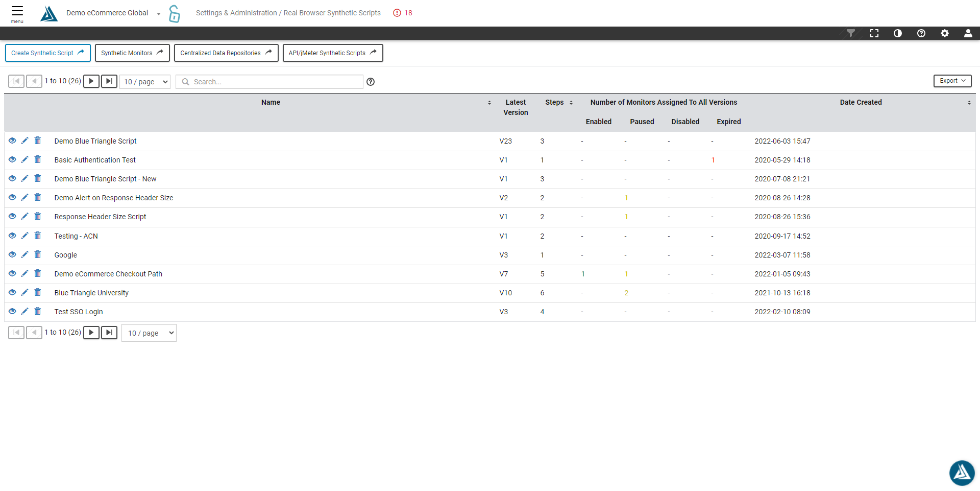Click the alert count warning icon
The height and width of the screenshot is (491, 980).
point(397,13)
